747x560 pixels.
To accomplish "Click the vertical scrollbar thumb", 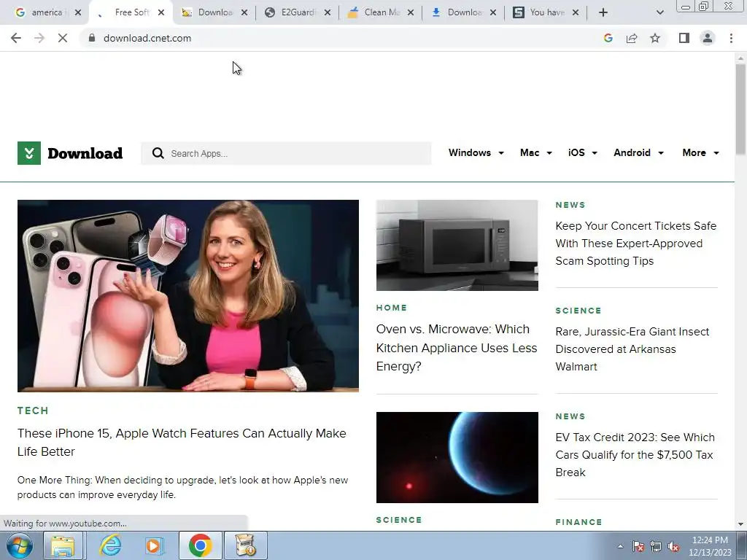I will tap(740, 109).
